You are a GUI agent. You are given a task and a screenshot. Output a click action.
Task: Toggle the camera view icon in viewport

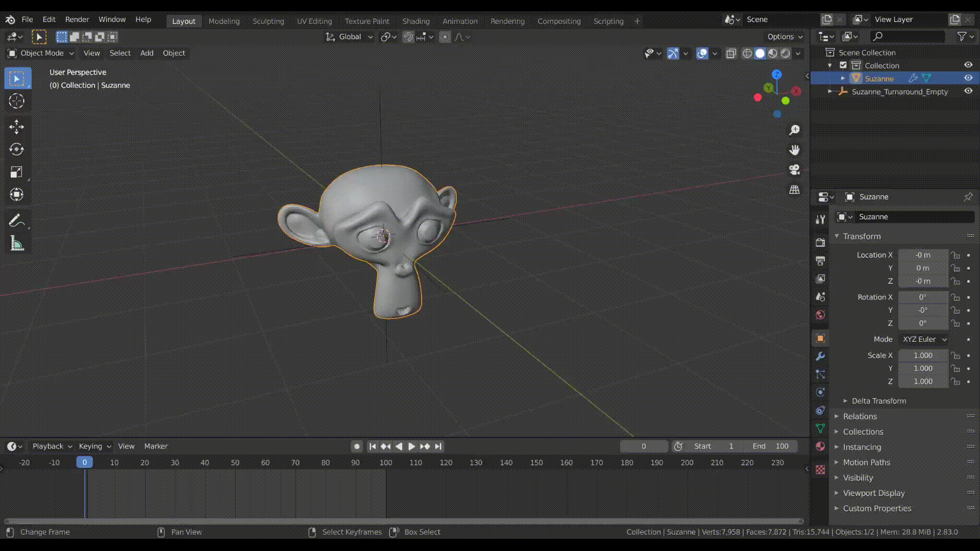(x=795, y=170)
